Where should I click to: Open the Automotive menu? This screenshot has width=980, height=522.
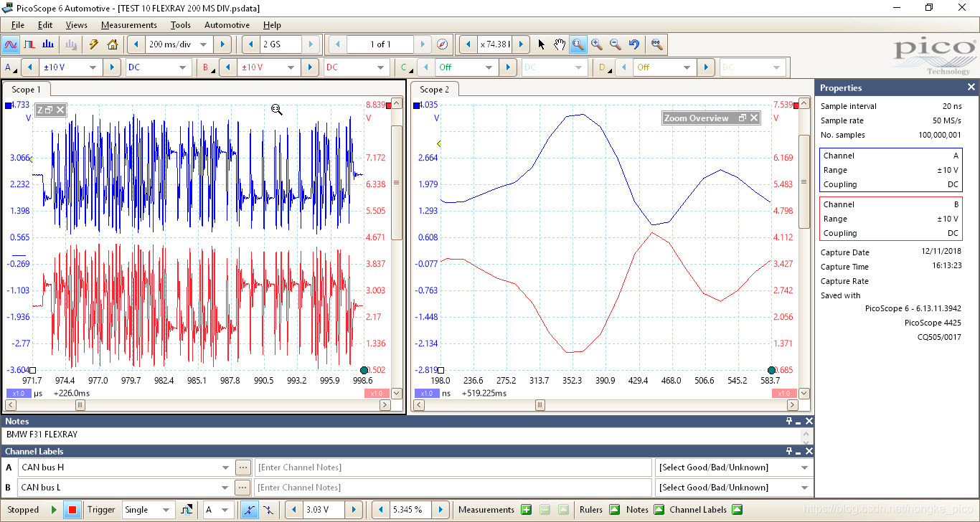pos(227,25)
